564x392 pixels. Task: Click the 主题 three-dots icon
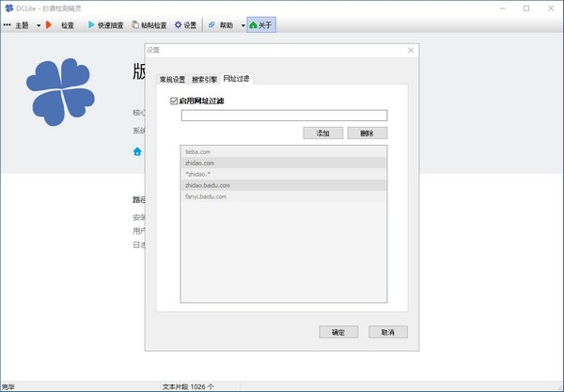coord(8,24)
